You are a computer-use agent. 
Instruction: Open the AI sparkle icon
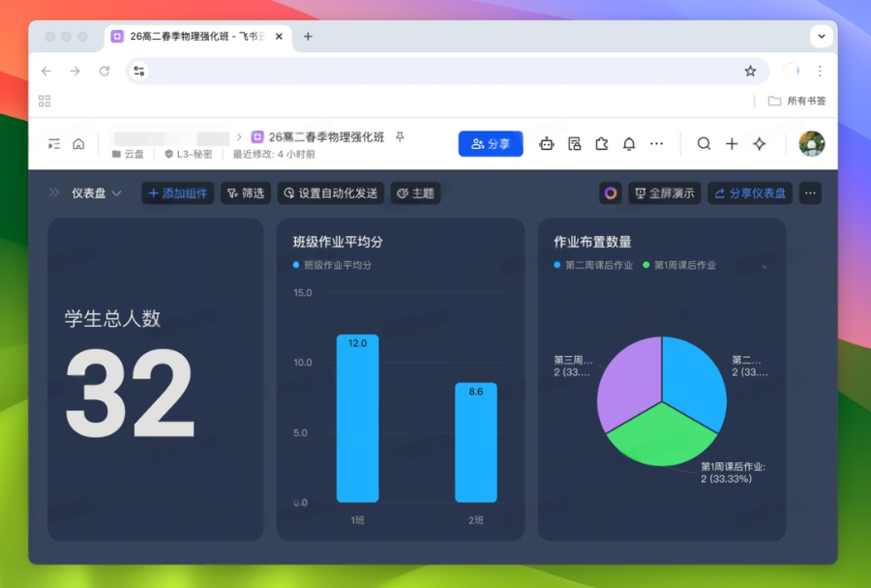[x=760, y=144]
